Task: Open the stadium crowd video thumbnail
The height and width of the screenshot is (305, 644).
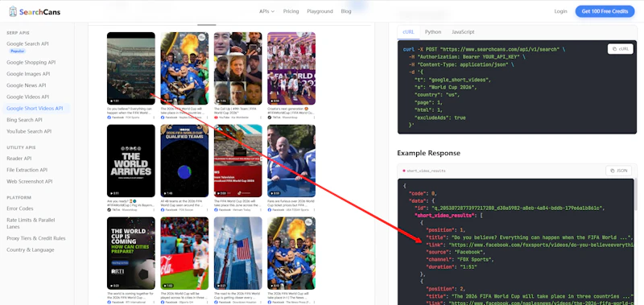Action: [x=131, y=68]
